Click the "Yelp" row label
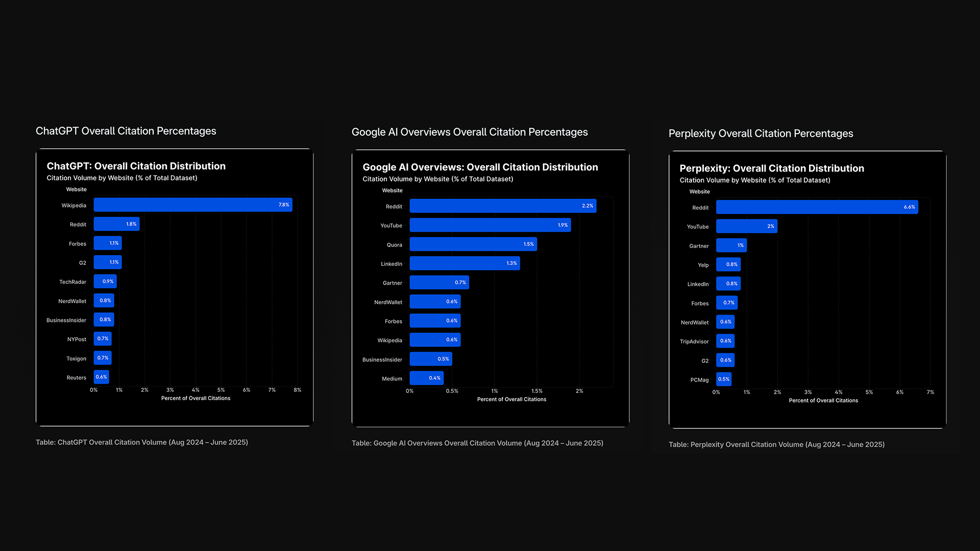The height and width of the screenshot is (551, 980). pos(703,265)
